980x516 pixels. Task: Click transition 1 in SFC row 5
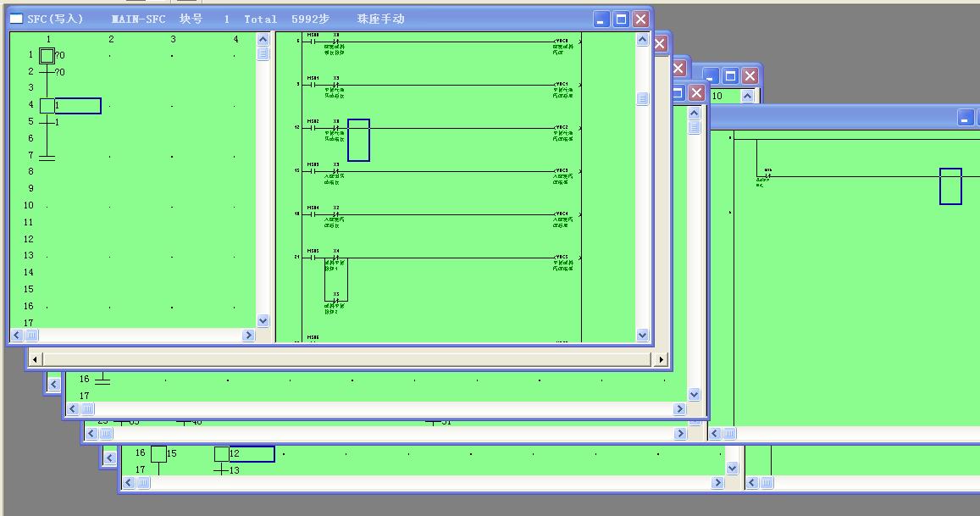click(x=47, y=122)
